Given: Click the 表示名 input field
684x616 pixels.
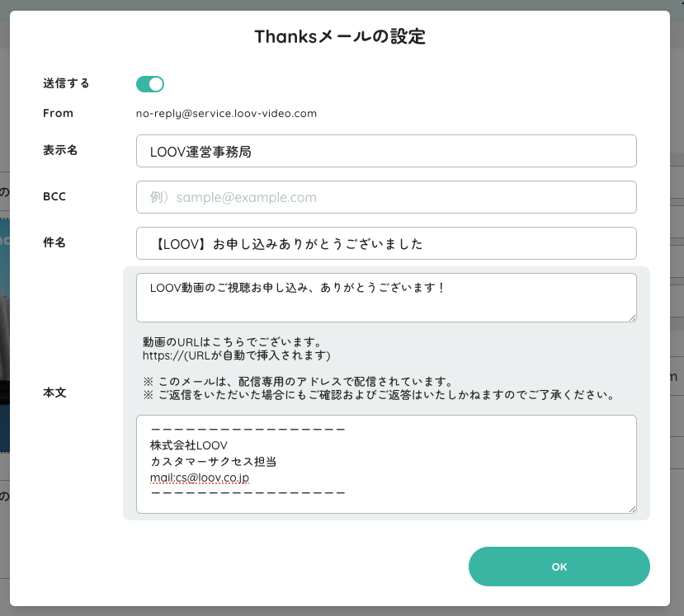Looking at the screenshot, I should pos(386,151).
